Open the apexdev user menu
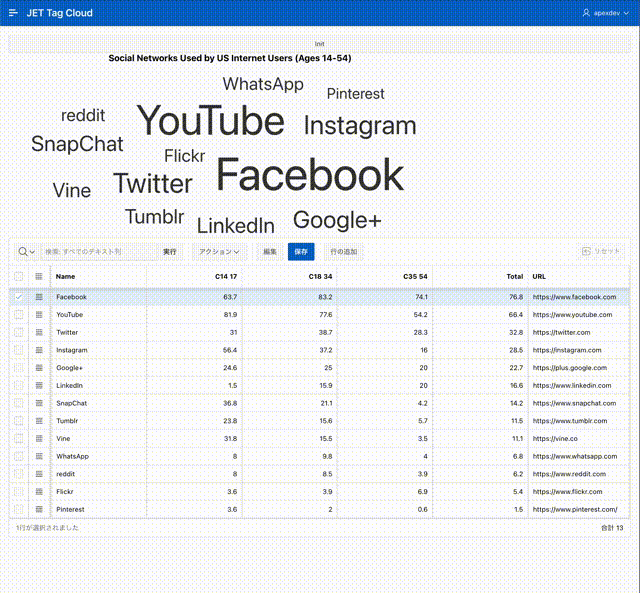 click(606, 13)
